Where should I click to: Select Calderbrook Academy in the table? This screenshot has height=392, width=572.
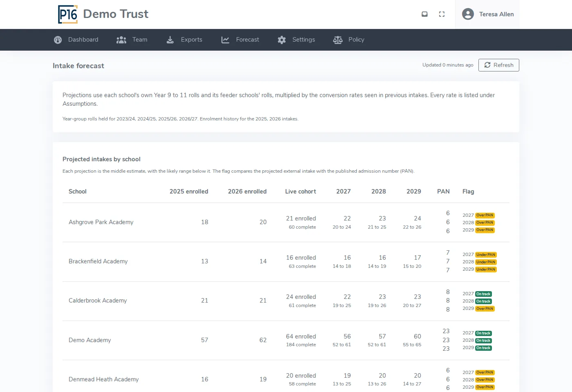coord(98,301)
